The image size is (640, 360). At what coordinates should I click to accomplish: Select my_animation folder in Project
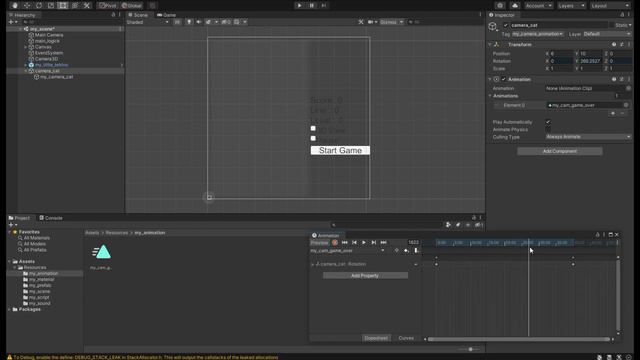click(x=43, y=273)
